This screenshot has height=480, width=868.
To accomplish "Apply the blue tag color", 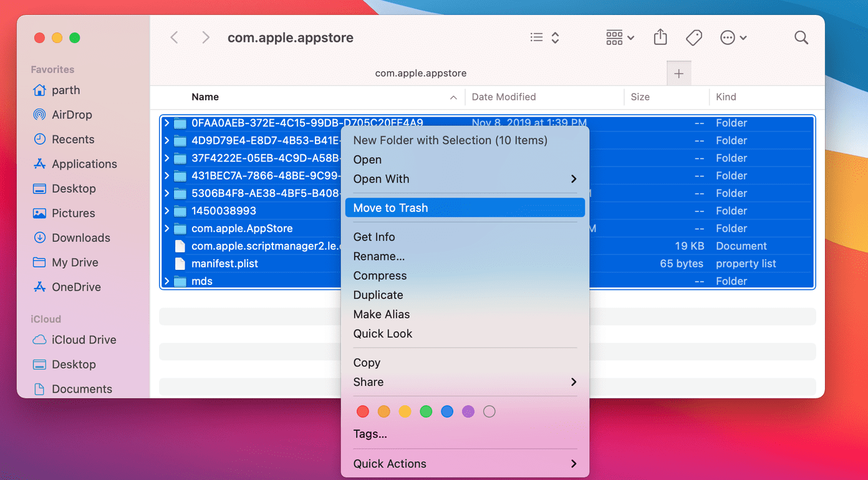I will 447,411.
